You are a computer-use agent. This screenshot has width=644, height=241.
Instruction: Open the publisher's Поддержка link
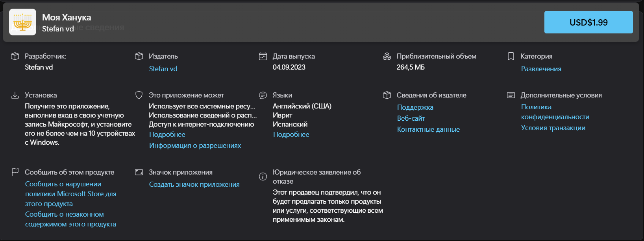tap(415, 107)
